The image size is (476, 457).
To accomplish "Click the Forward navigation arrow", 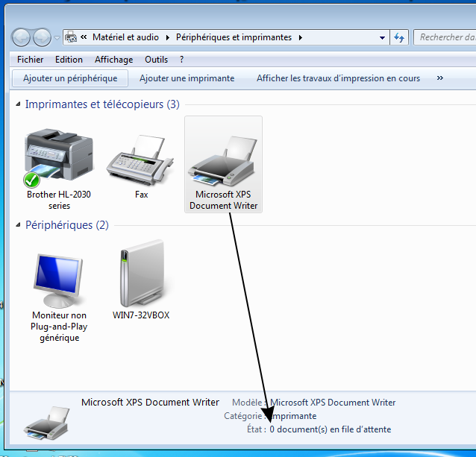I will pos(42,37).
